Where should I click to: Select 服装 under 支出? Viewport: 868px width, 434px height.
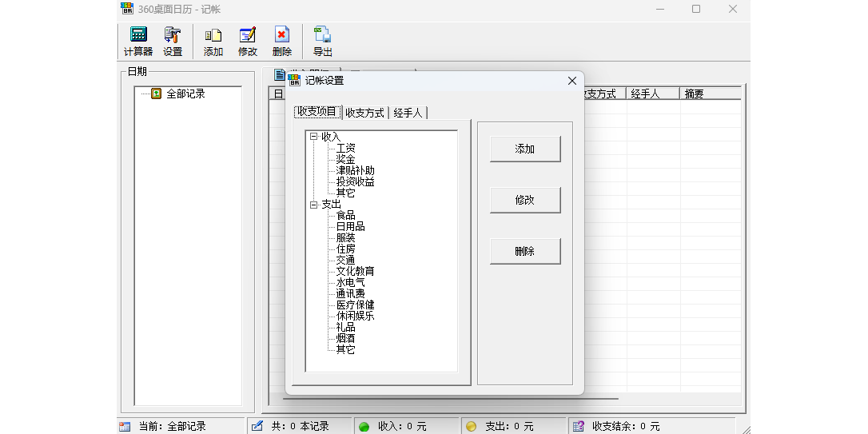tap(346, 237)
